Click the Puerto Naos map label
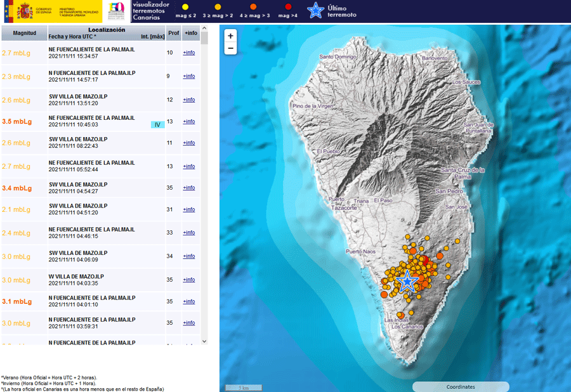Image resolution: width=571 pixels, height=392 pixels. point(360,252)
